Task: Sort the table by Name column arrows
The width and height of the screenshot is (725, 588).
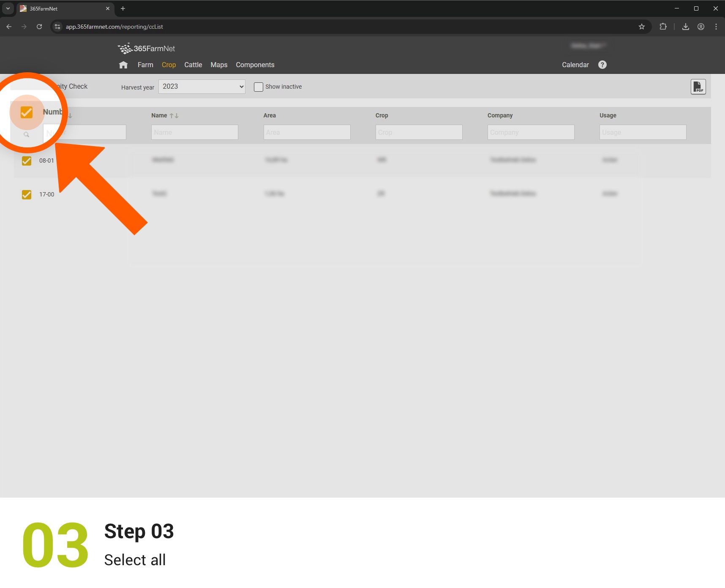Action: tap(174, 116)
